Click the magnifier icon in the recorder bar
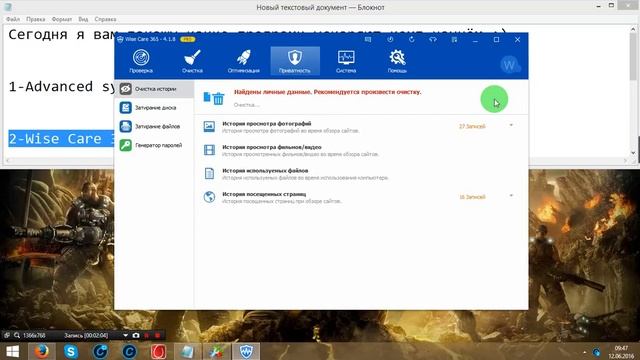Viewport: 640px width, 360px height. pos(17,336)
